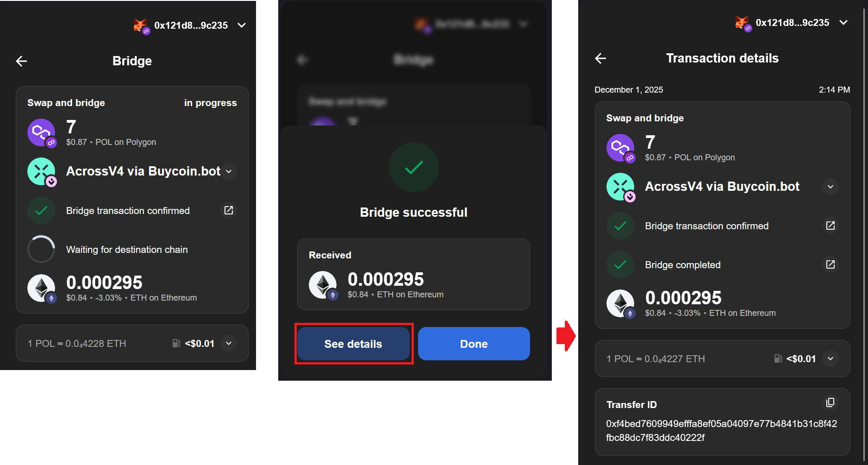This screenshot has width=868, height=465.
Task: Open external link beside in-progress bridge confirmation
Action: pos(229,210)
